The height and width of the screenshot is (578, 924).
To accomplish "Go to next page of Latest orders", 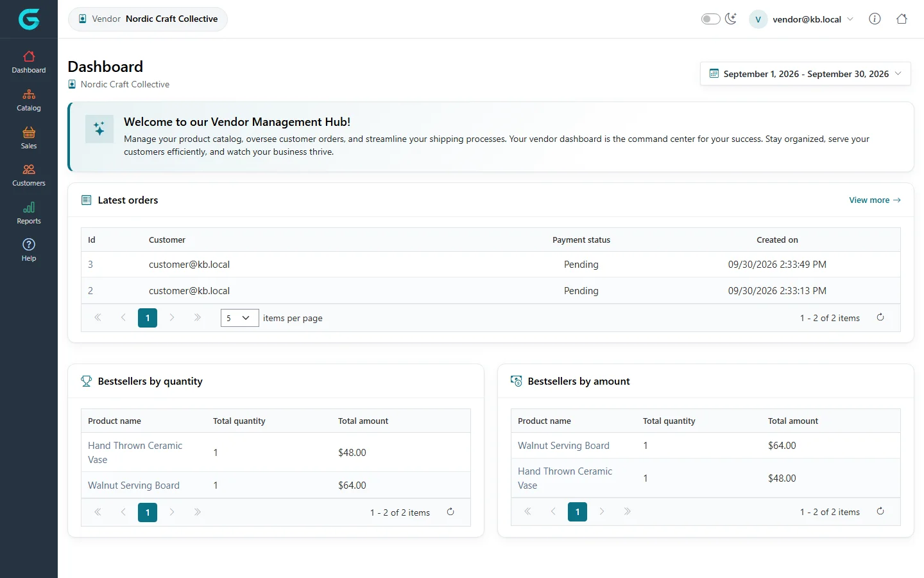I will tap(172, 317).
